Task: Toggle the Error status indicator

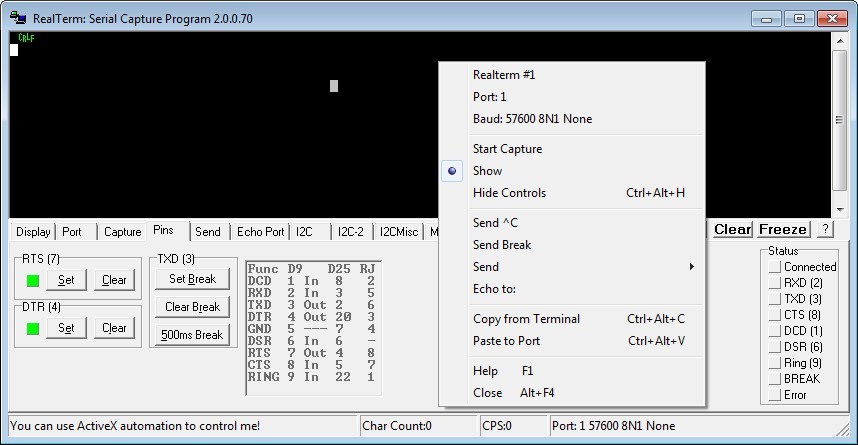Action: [774, 395]
